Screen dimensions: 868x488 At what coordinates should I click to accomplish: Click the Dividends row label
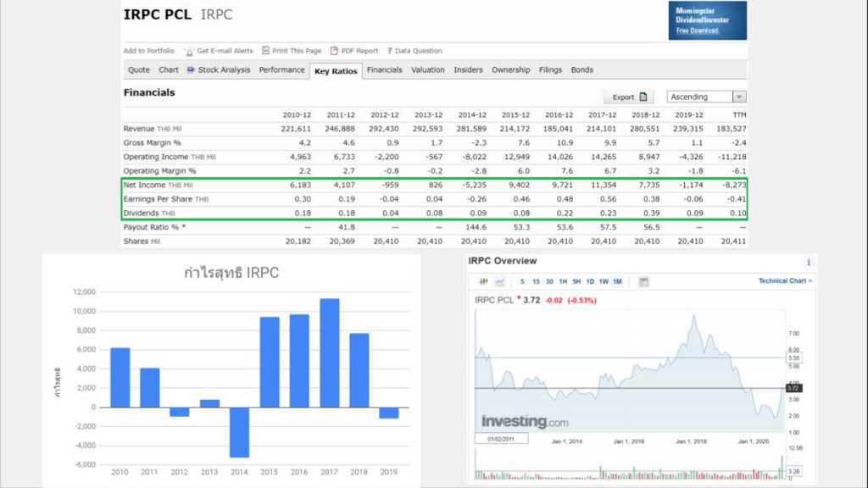click(x=149, y=213)
